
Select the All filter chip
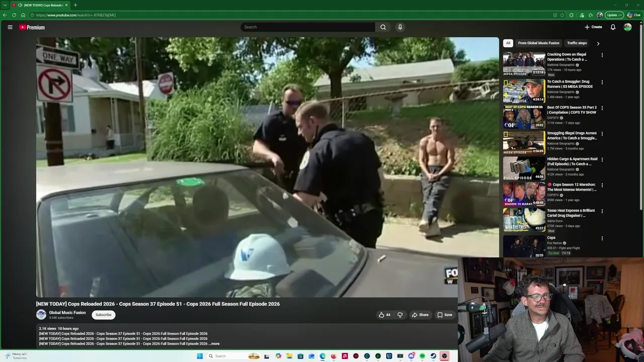coord(508,43)
